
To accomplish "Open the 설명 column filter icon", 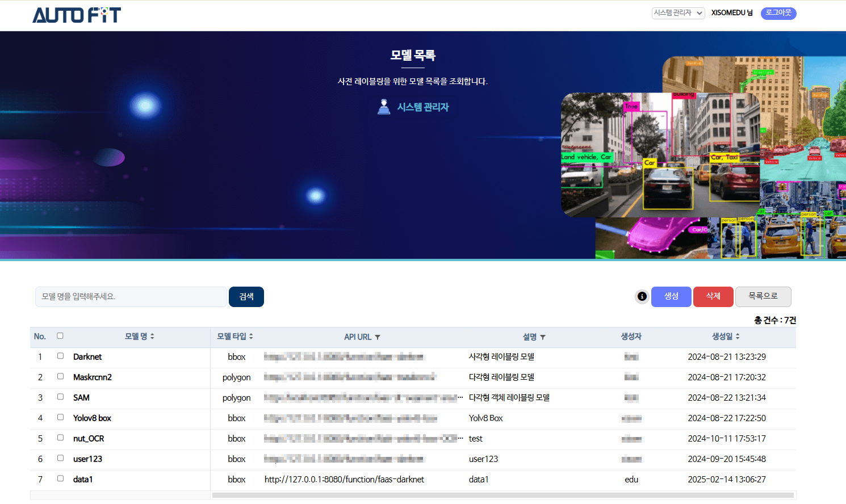I will pos(543,337).
